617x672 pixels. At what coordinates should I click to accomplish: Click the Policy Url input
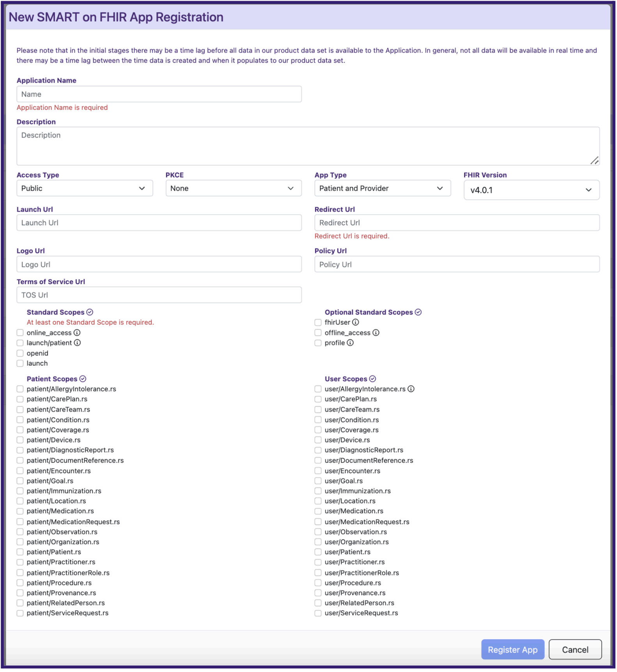(x=457, y=265)
